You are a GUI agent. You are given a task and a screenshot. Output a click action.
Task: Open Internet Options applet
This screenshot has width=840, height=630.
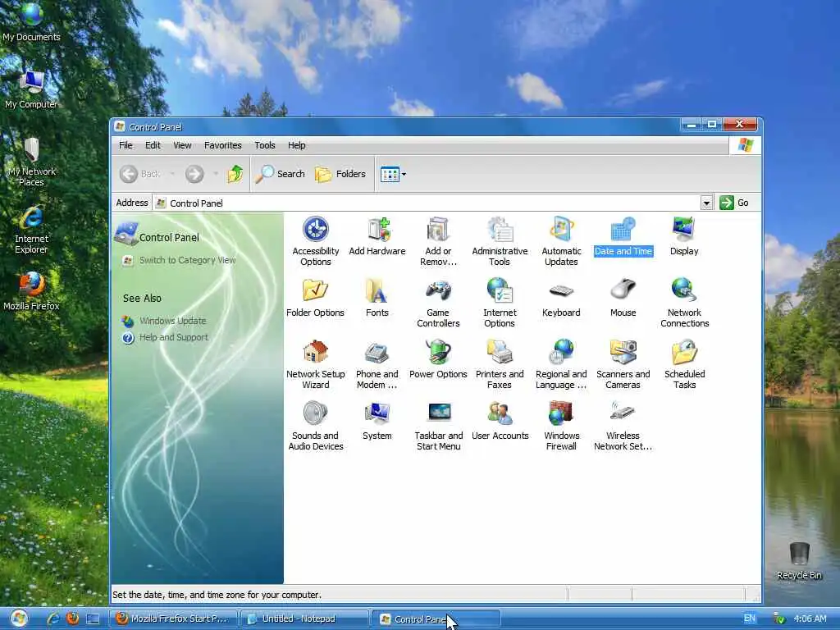coord(500,303)
